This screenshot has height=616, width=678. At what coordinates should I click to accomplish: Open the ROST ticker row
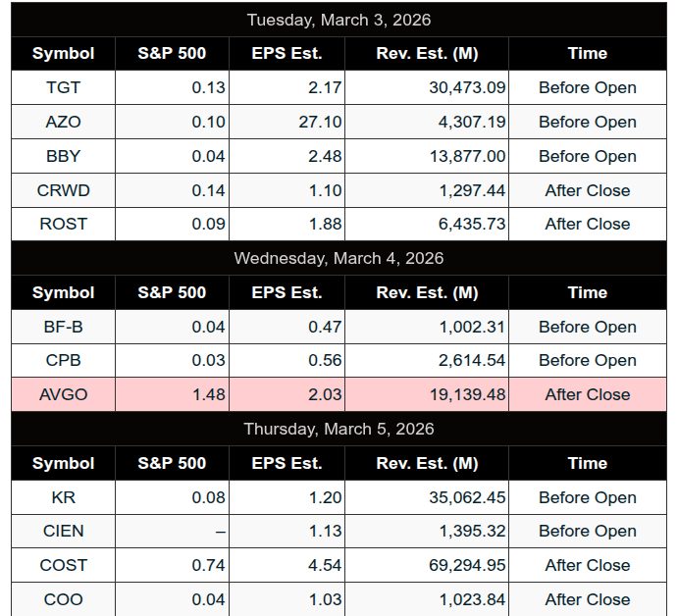pyautogui.click(x=63, y=224)
